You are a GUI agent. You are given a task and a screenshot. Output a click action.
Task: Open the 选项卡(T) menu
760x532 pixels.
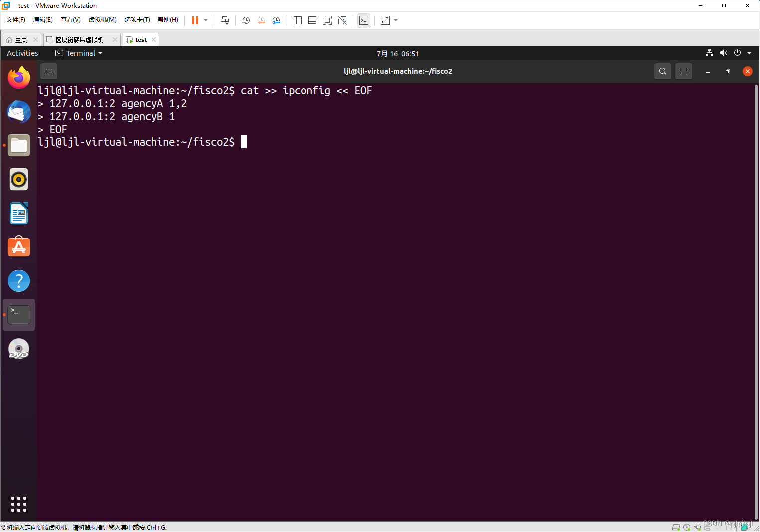tap(137, 20)
